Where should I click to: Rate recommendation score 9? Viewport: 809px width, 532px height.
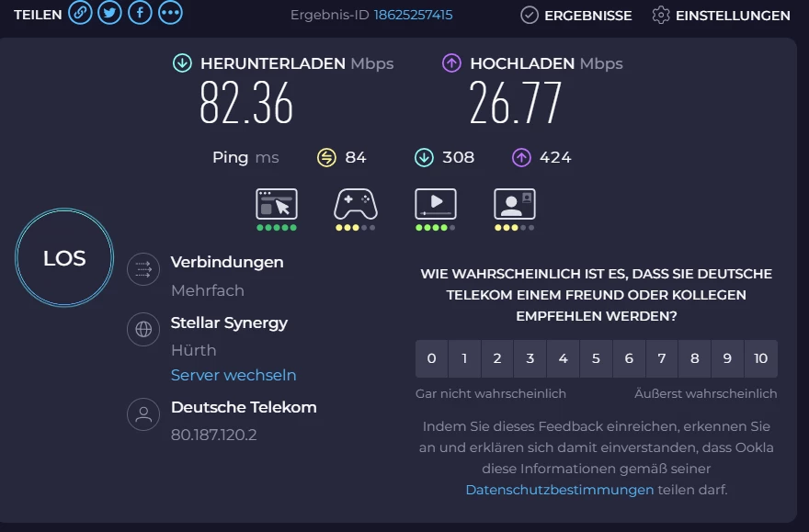coord(727,358)
